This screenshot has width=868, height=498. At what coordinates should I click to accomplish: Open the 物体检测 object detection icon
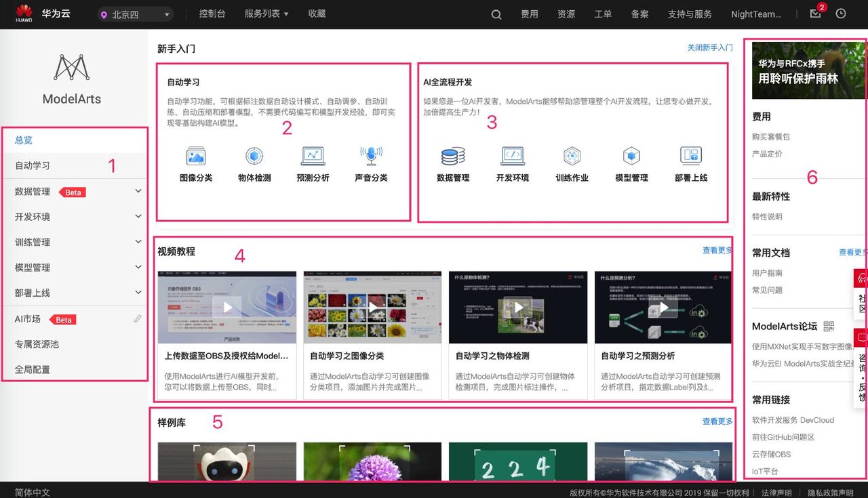click(254, 157)
